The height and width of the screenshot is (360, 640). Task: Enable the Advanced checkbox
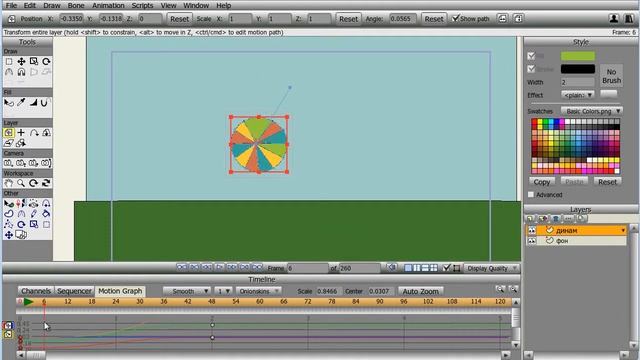(531, 195)
